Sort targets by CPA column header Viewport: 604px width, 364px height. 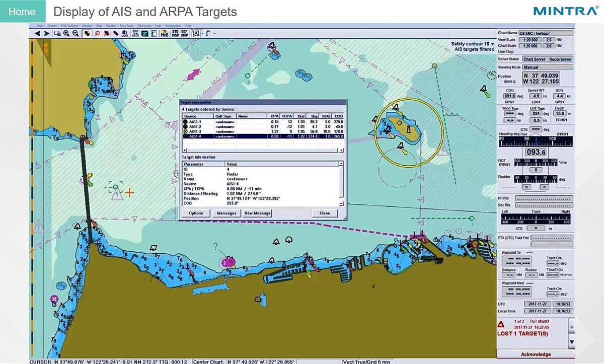tap(274, 116)
